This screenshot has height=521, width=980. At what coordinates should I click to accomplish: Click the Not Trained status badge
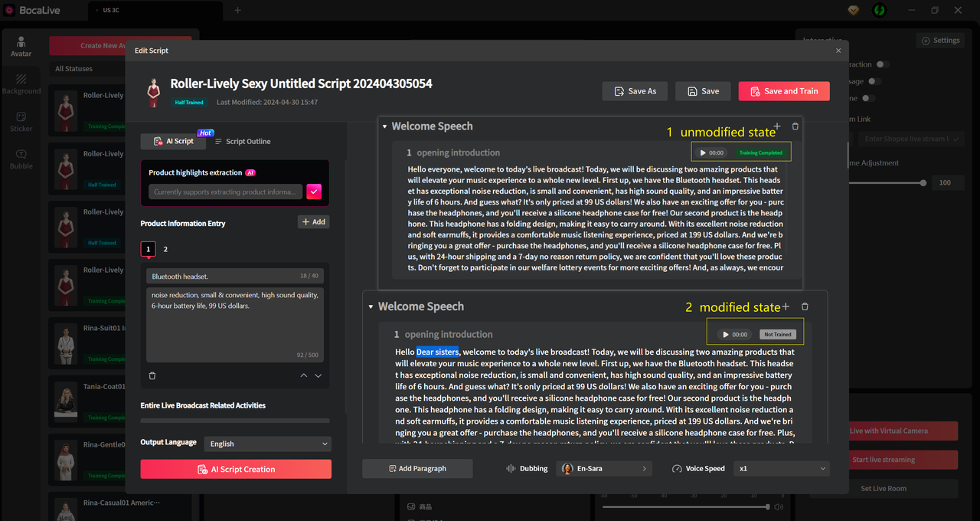coord(778,334)
